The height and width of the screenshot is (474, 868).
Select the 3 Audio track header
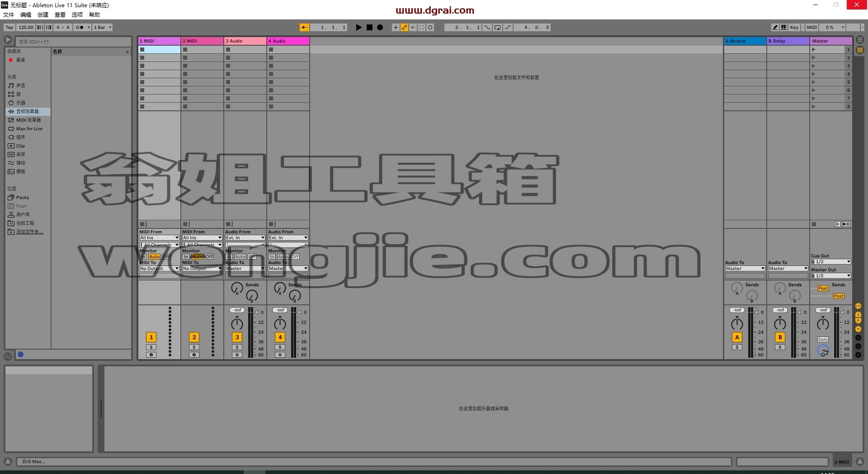245,41
